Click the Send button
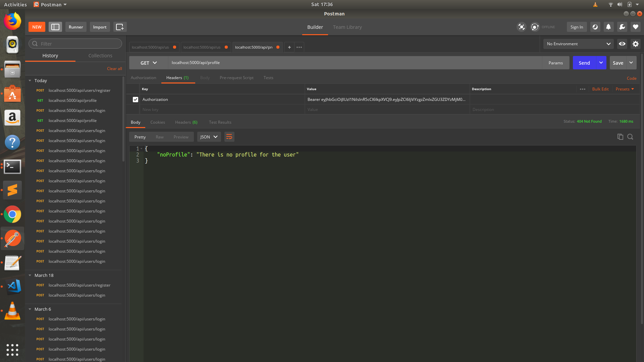The height and width of the screenshot is (362, 644). coord(584,63)
